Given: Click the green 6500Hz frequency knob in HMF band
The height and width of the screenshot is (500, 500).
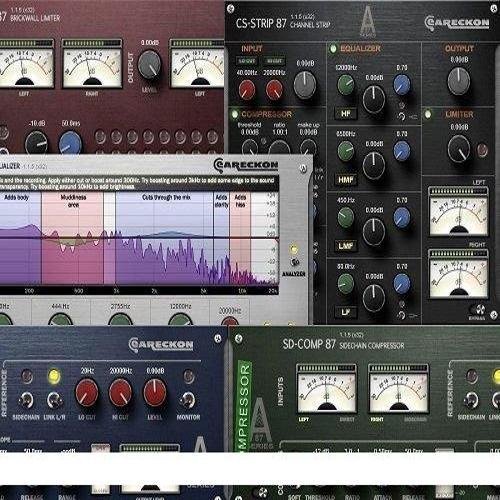Looking at the screenshot, I should pyautogui.click(x=346, y=151).
